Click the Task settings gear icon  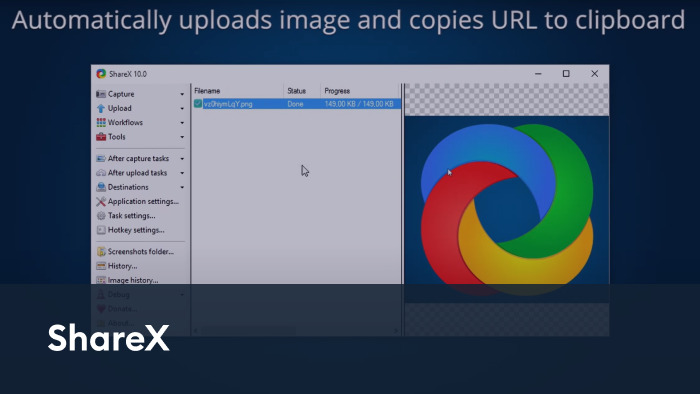pos(101,216)
